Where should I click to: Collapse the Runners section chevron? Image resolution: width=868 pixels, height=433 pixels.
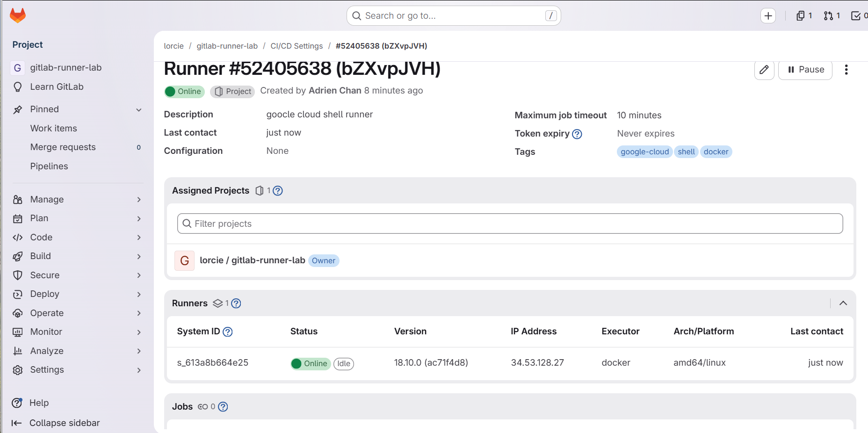pyautogui.click(x=843, y=303)
